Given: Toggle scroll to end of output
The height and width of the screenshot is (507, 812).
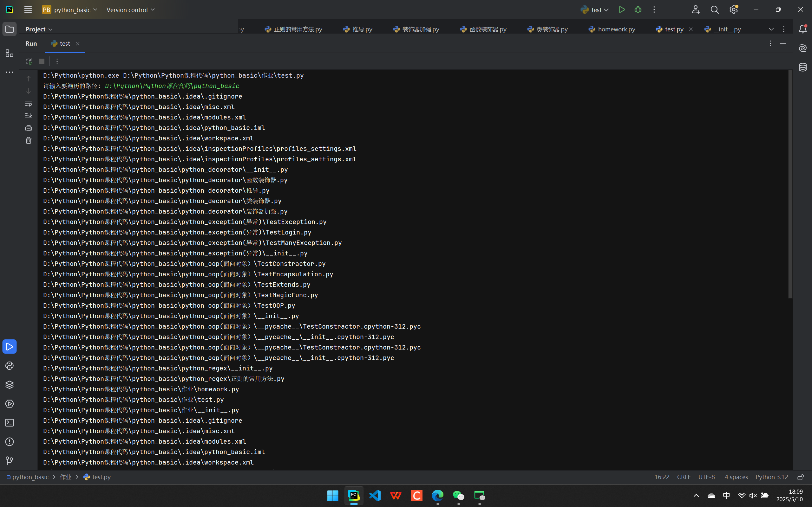Looking at the screenshot, I should coord(29,116).
